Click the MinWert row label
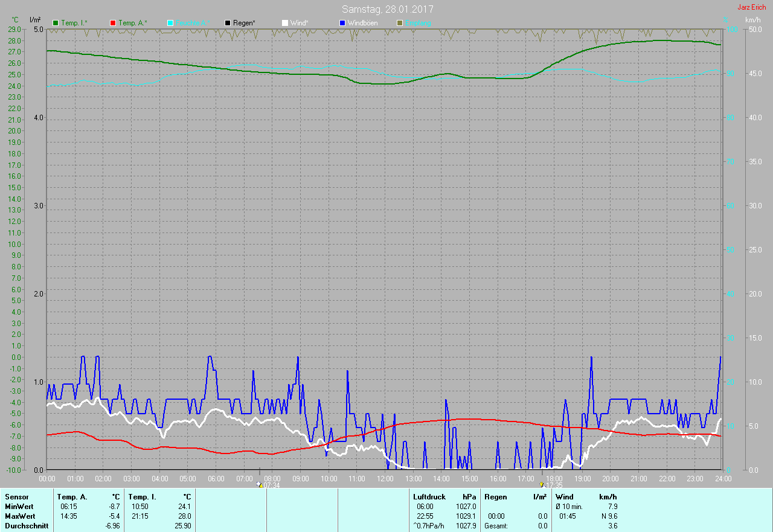Screen dimensions: 773x532 [x=20, y=507]
